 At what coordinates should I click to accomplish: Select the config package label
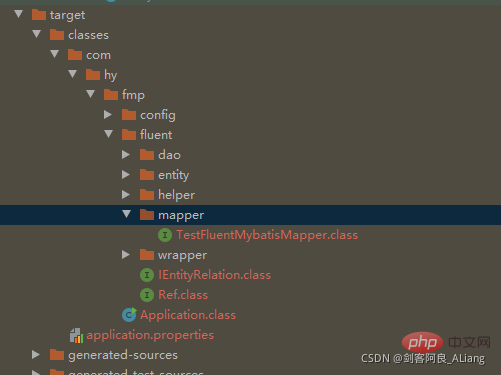pos(158,115)
